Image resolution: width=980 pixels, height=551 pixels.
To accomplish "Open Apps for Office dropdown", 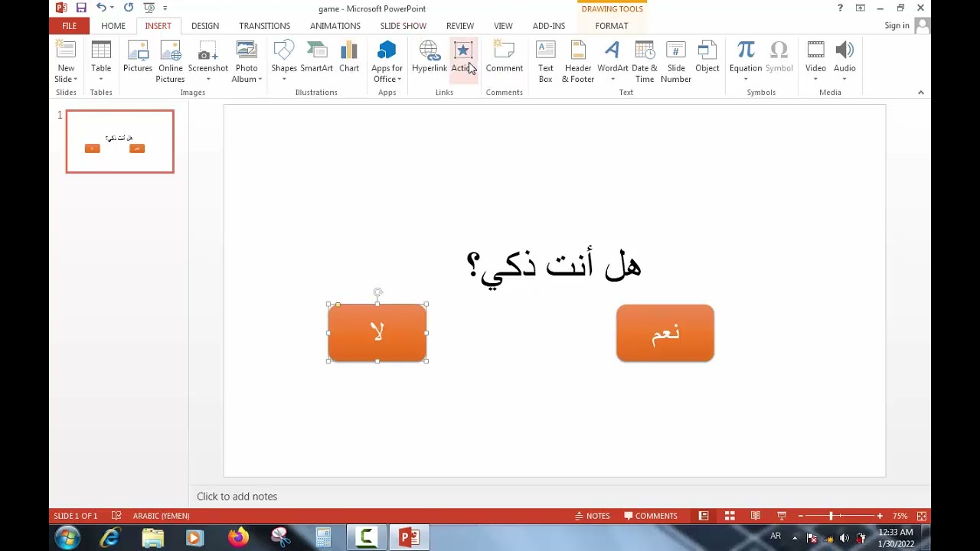I will click(x=387, y=73).
